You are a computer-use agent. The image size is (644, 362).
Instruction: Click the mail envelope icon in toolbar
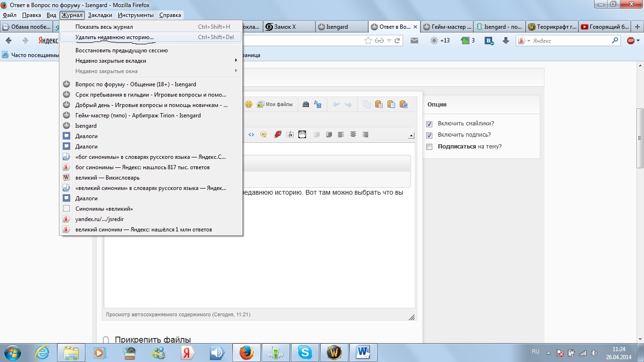(414, 41)
